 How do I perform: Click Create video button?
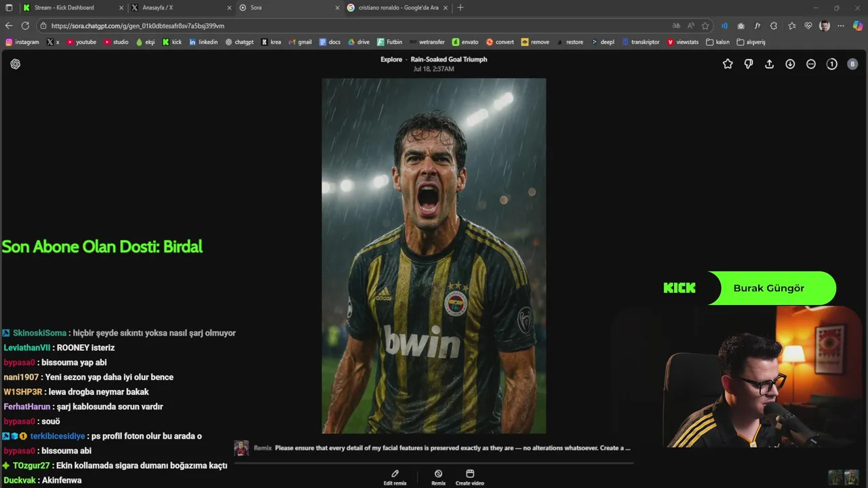pos(469,478)
